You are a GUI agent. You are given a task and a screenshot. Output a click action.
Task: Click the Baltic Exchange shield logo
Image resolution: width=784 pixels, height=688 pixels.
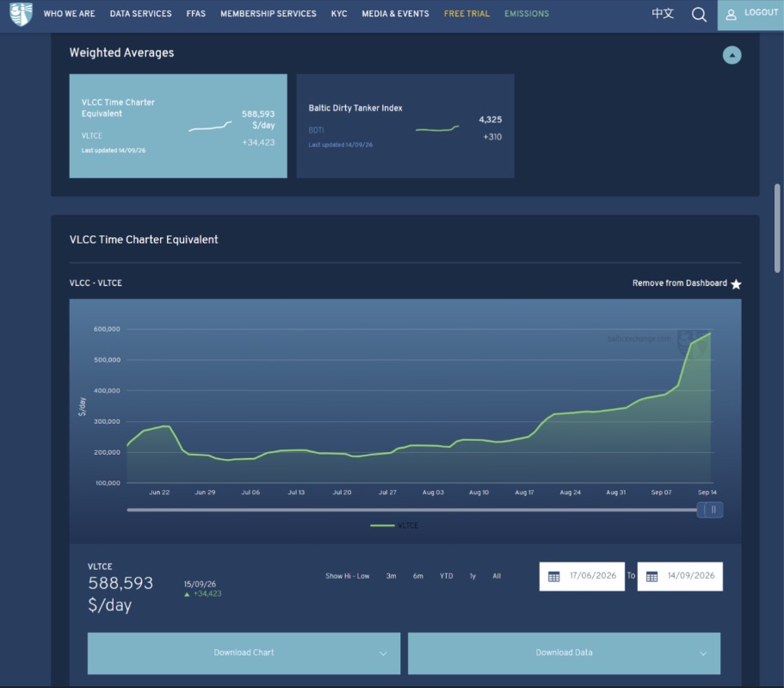[x=21, y=14]
